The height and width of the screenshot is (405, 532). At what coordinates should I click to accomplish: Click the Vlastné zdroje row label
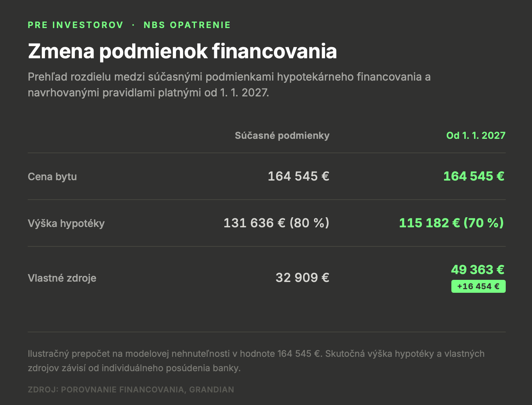tap(62, 278)
